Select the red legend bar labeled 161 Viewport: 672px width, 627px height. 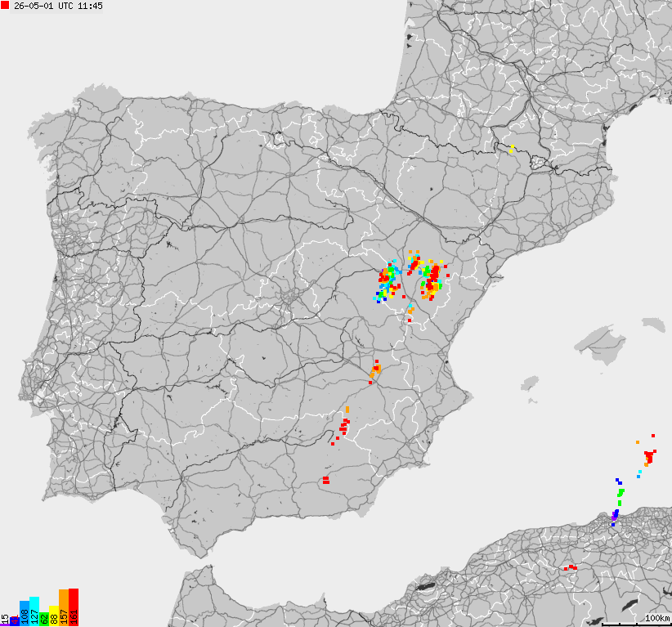tap(74, 607)
